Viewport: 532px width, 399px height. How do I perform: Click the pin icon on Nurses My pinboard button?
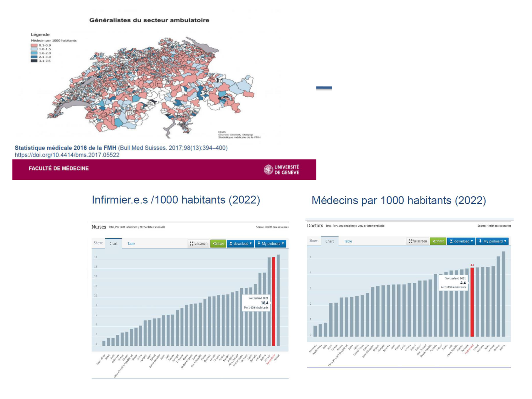pyautogui.click(x=259, y=243)
